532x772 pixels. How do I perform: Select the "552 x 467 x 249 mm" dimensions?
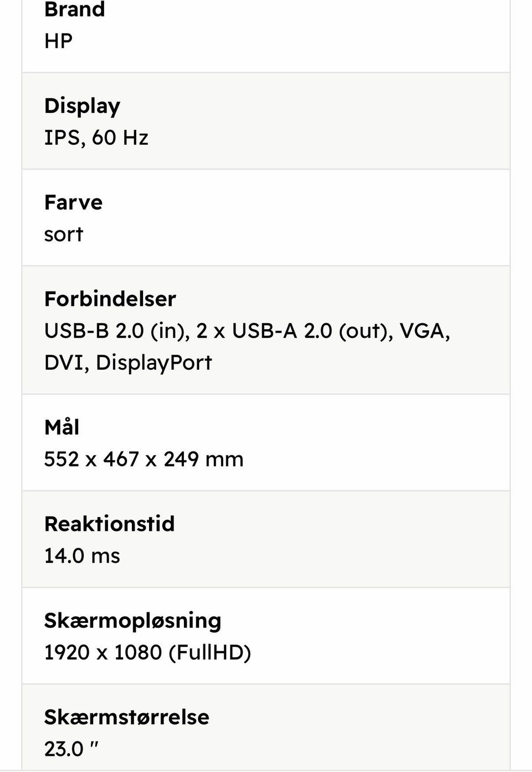tap(144, 459)
